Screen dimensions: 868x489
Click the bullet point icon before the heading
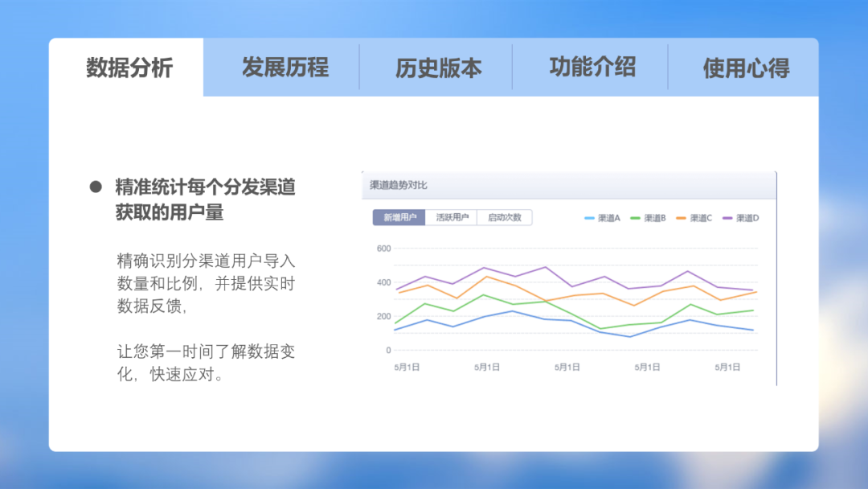pos(94,186)
